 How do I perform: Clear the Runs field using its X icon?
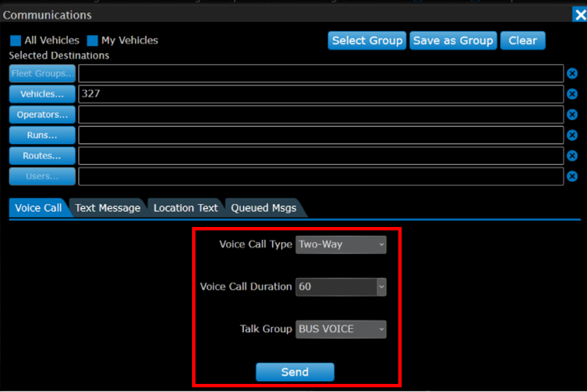tap(572, 135)
